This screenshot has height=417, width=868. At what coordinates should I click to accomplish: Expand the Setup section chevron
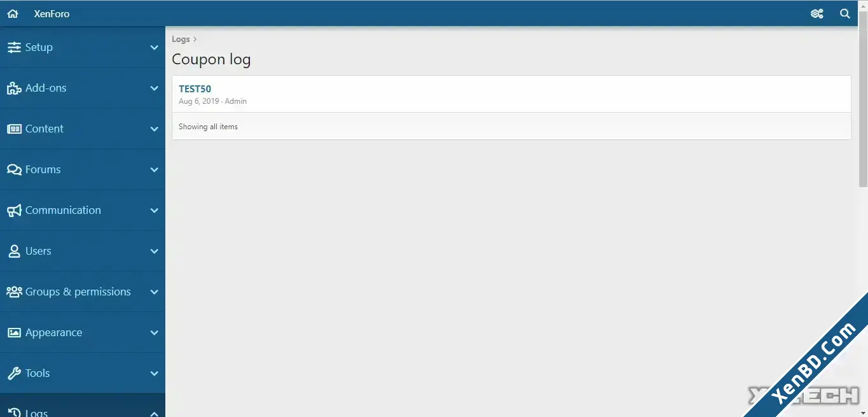coord(154,47)
